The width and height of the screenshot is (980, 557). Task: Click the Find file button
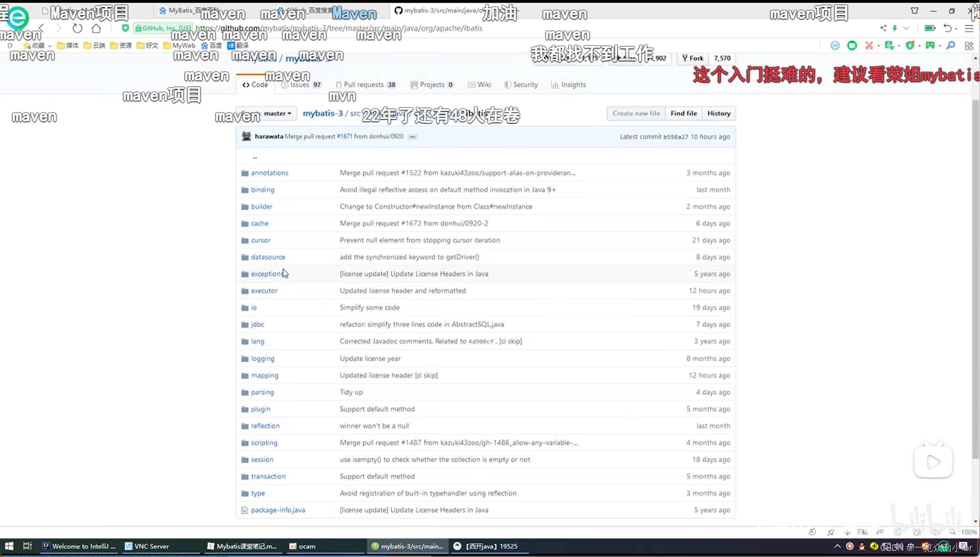[683, 113]
